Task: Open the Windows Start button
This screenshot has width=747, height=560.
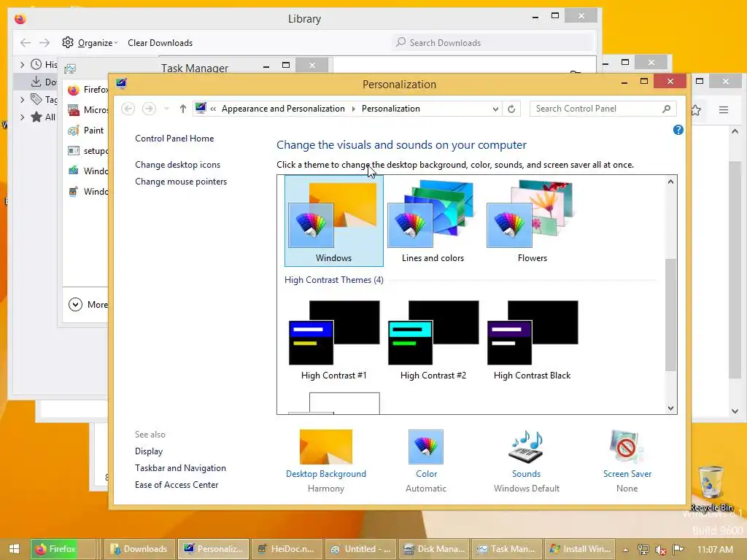Action: tap(15, 549)
